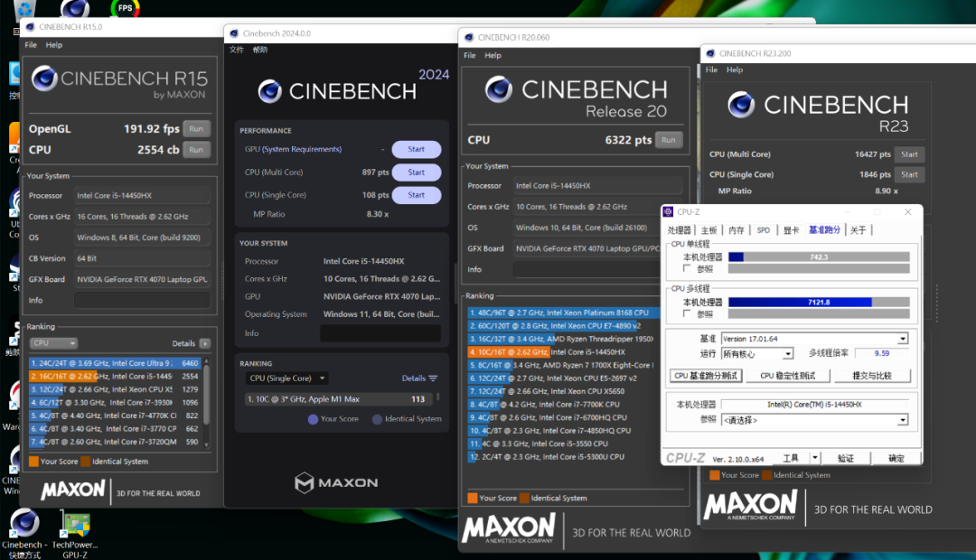The image size is (976, 560).
Task: Open the System Requirements link in Cinebench 2024
Action: pyautogui.click(x=302, y=149)
